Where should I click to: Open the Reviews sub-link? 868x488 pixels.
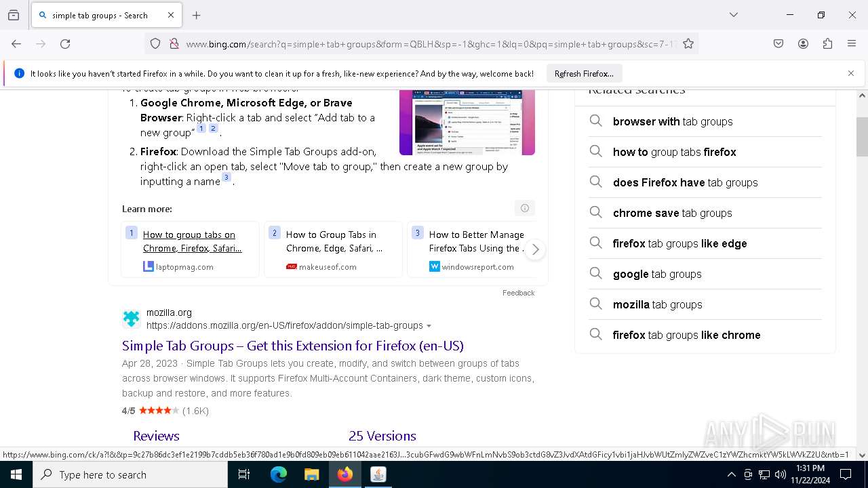point(156,436)
